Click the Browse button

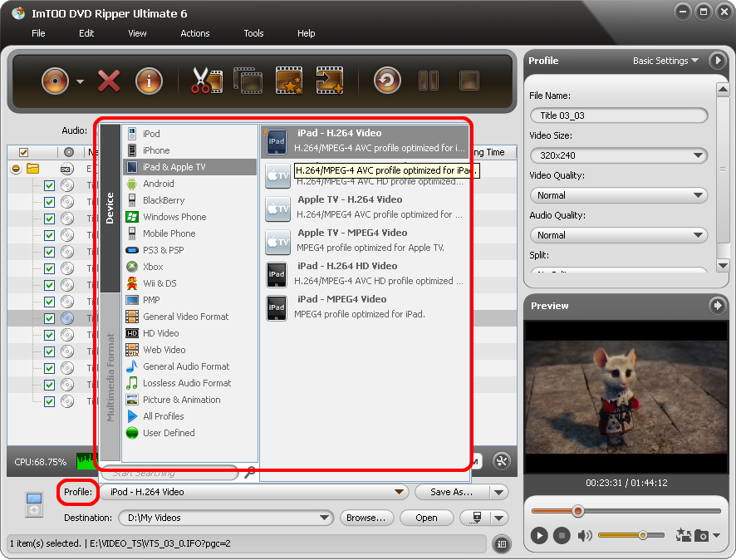[x=366, y=518]
